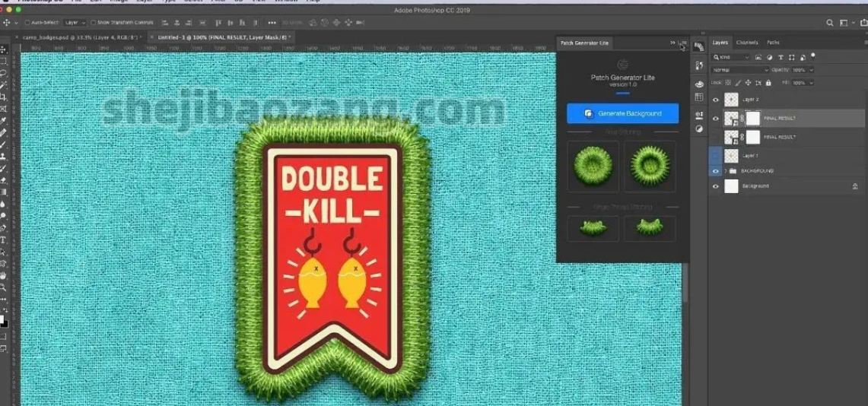Viewport: 868px width, 406px height.
Task: Open the Kind layer filter dropdown
Action: point(731,57)
